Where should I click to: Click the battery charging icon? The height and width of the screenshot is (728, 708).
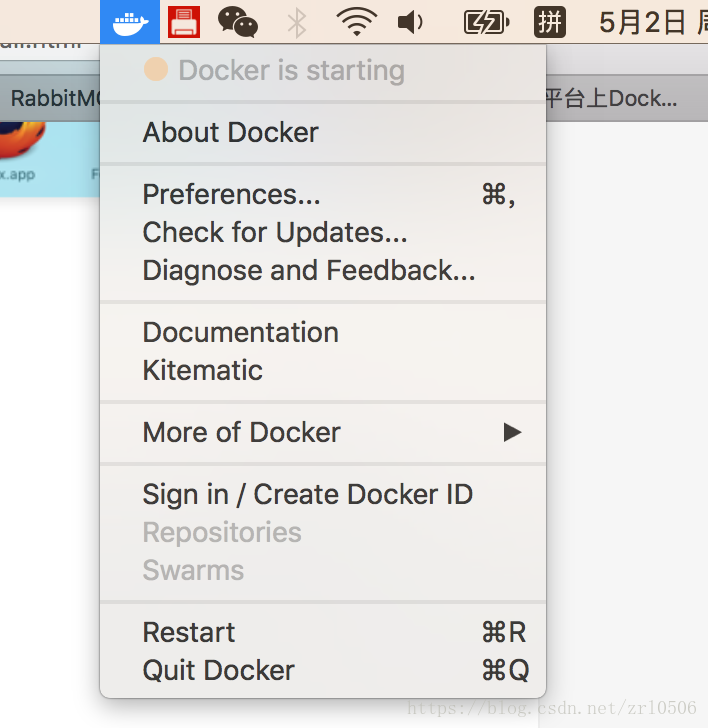tap(487, 22)
